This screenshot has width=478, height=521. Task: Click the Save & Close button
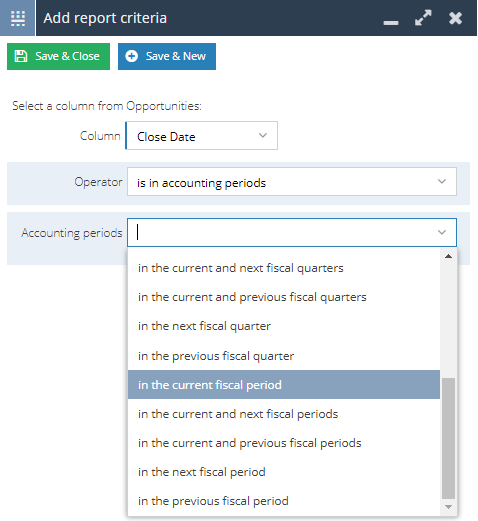click(58, 56)
